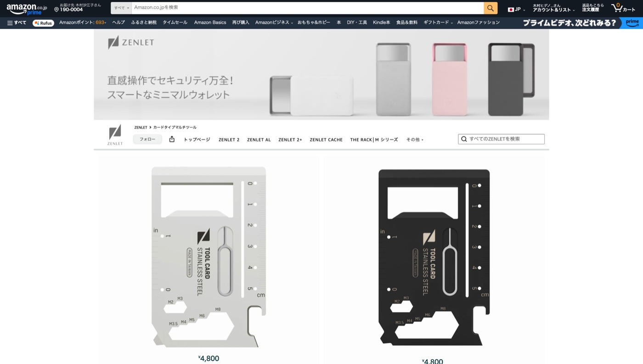Focus the Amazon.co.jpを検索 search field

308,8
